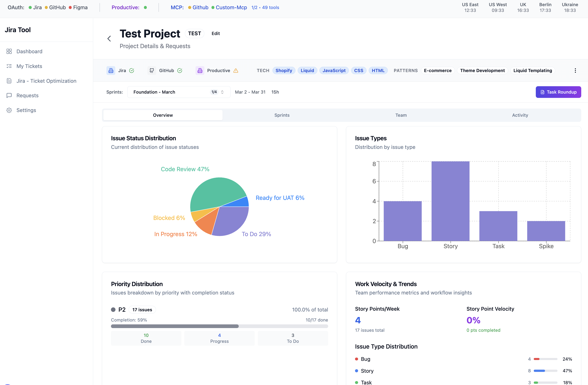This screenshot has height=385, width=588.
Task: Click the Task Roundup button
Action: (x=558, y=92)
